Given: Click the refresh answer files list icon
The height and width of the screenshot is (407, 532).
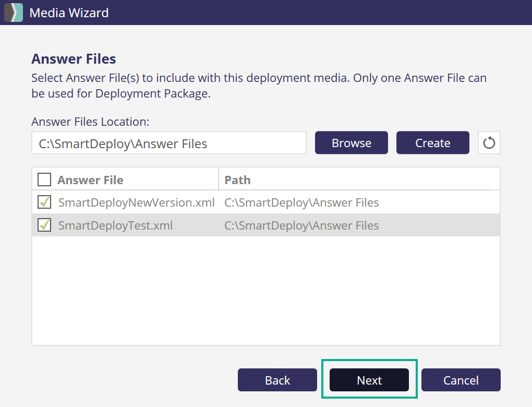Looking at the screenshot, I should 489,143.
